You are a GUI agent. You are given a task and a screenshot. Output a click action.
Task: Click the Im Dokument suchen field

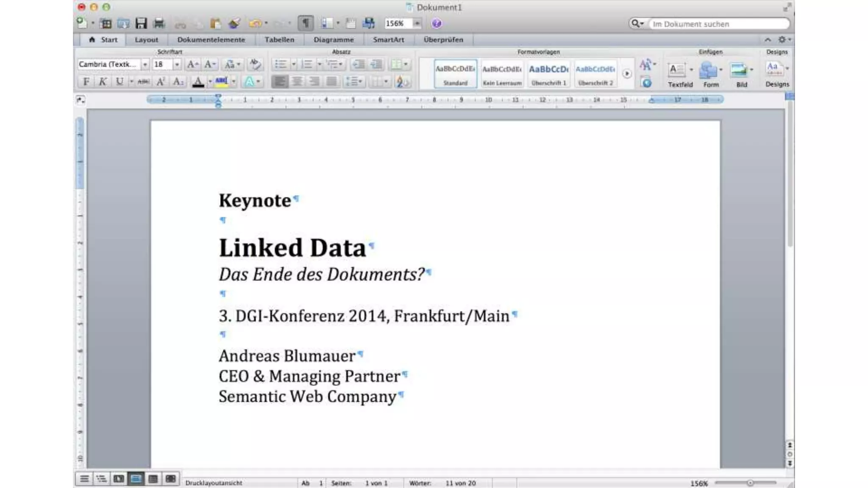click(718, 24)
